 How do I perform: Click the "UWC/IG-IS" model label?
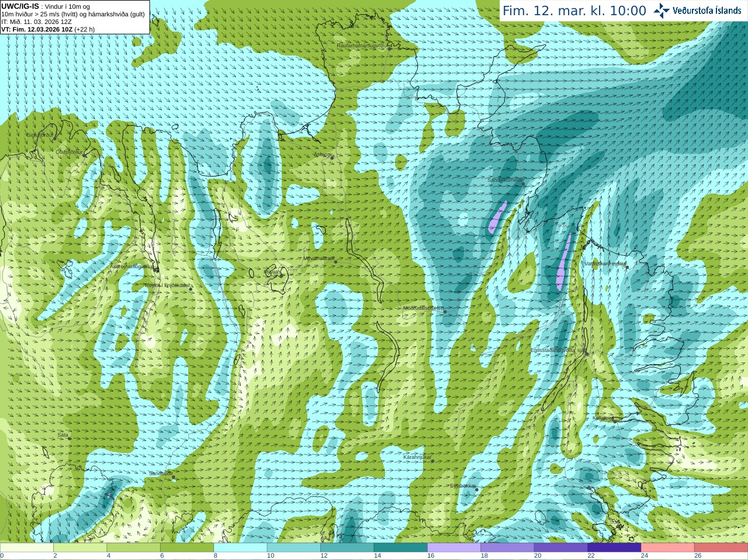[x=20, y=6]
